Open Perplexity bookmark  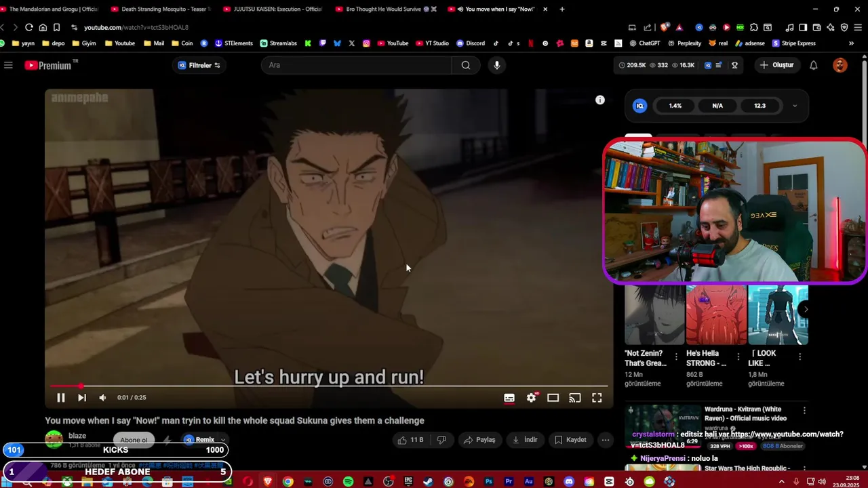tap(684, 43)
